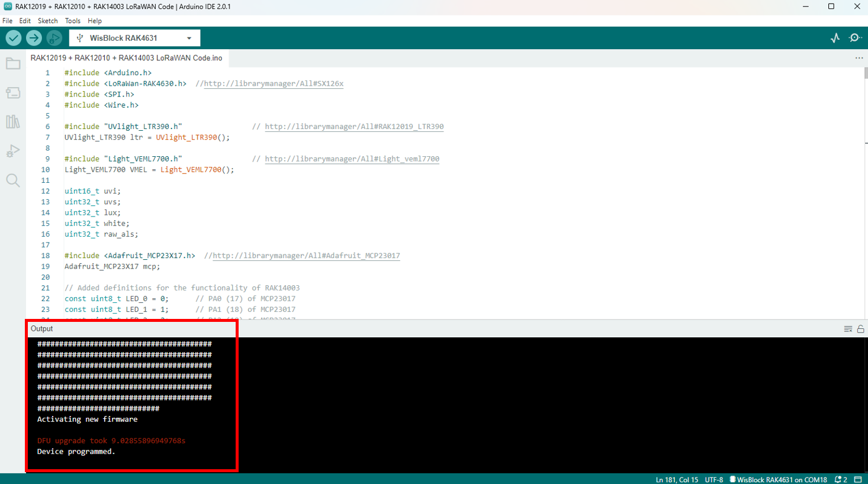This screenshot has width=868, height=484.
Task: Open the Boards Manager sidebar icon
Action: tap(13, 93)
